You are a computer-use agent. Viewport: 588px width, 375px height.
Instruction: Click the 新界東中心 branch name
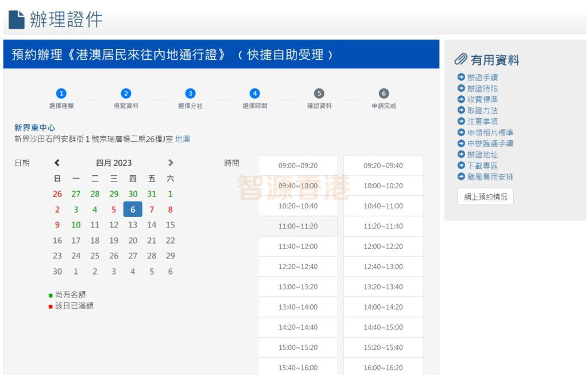34,127
